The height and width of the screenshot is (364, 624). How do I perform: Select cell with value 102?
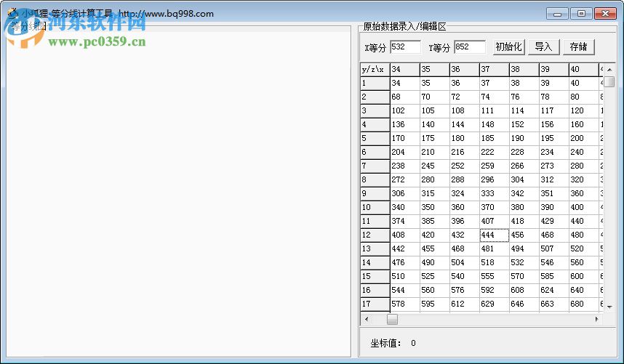[x=404, y=111]
